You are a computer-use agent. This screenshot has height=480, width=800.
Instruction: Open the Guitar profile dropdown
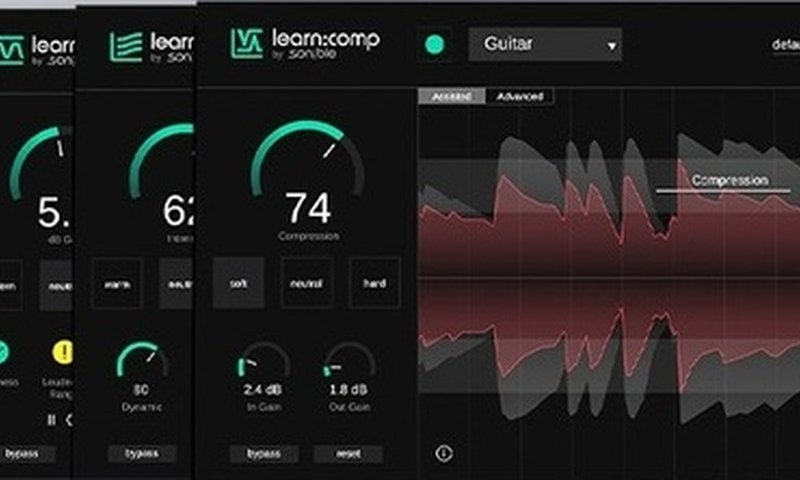pyautogui.click(x=545, y=45)
